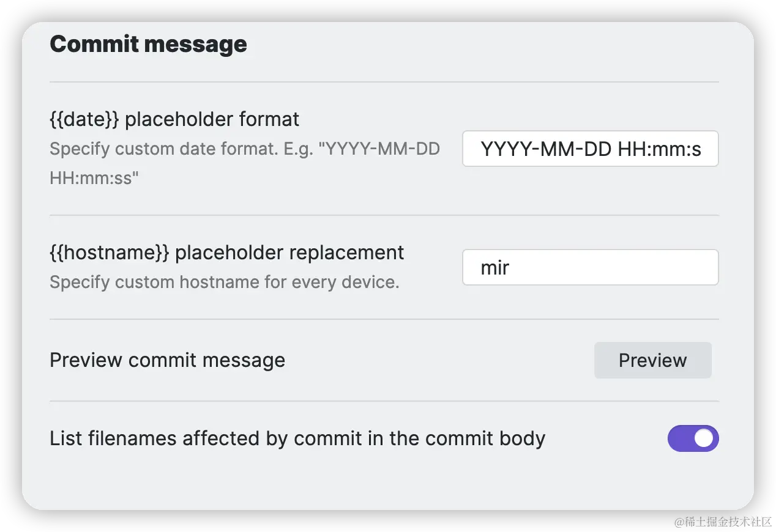Click the "Specify custom hostname for every device" description
This screenshot has width=776, height=532.
click(x=224, y=283)
